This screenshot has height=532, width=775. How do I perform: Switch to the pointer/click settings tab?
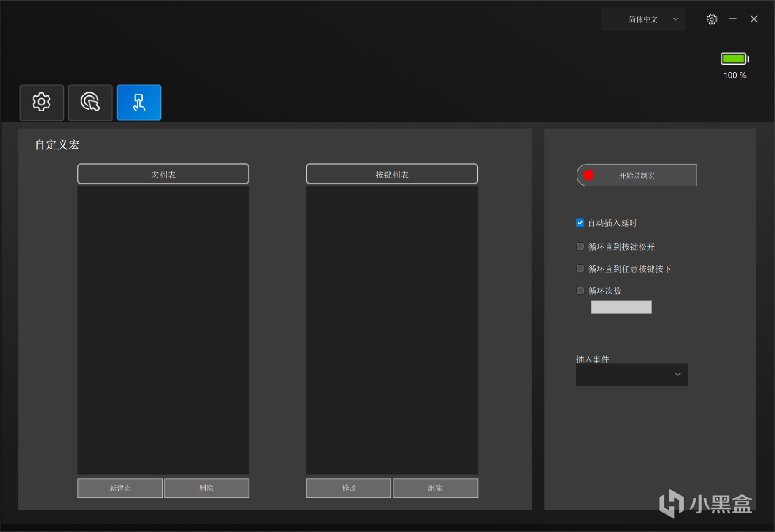90,103
